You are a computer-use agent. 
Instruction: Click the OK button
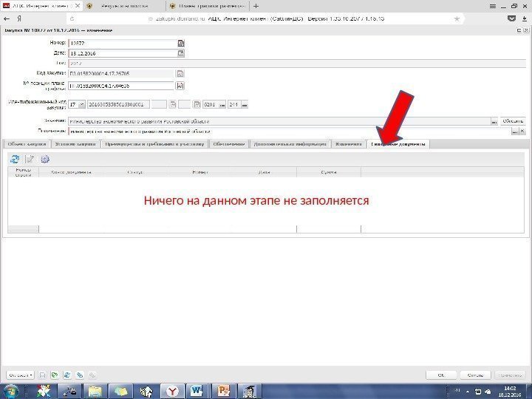pos(441,375)
